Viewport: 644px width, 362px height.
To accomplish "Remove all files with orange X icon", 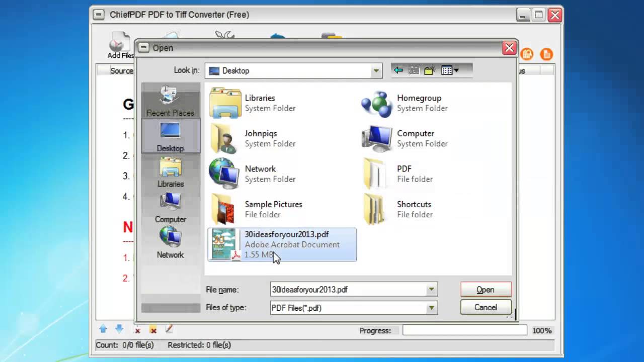I will (153, 330).
